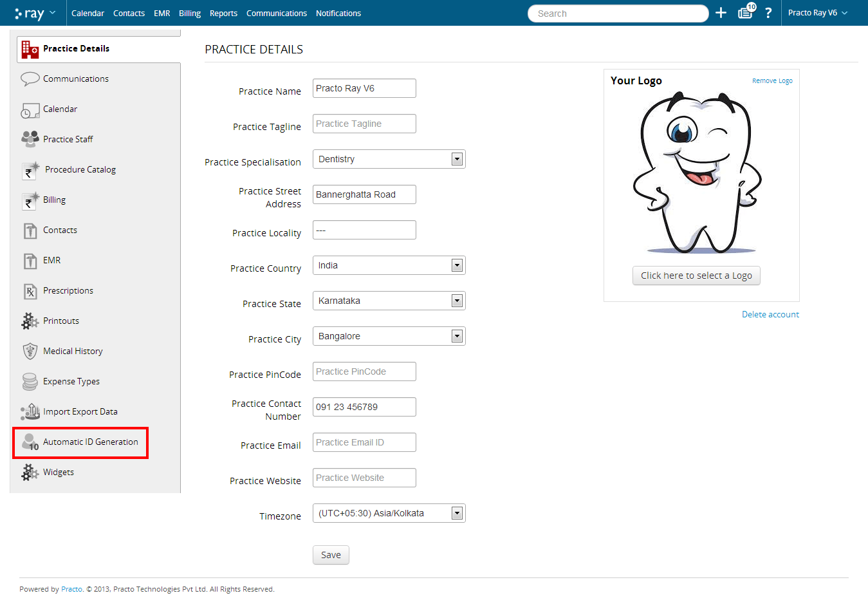Click the Save button
This screenshot has height=600, width=868.
coord(330,554)
